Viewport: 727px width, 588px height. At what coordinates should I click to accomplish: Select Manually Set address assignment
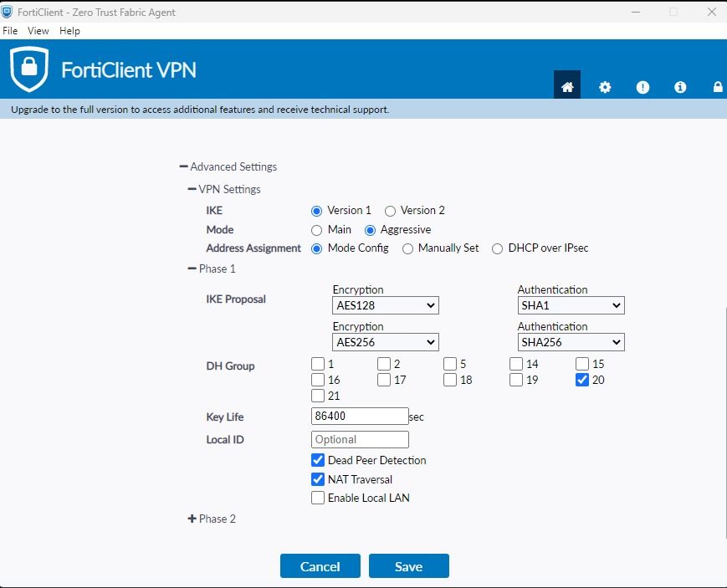pyautogui.click(x=408, y=248)
